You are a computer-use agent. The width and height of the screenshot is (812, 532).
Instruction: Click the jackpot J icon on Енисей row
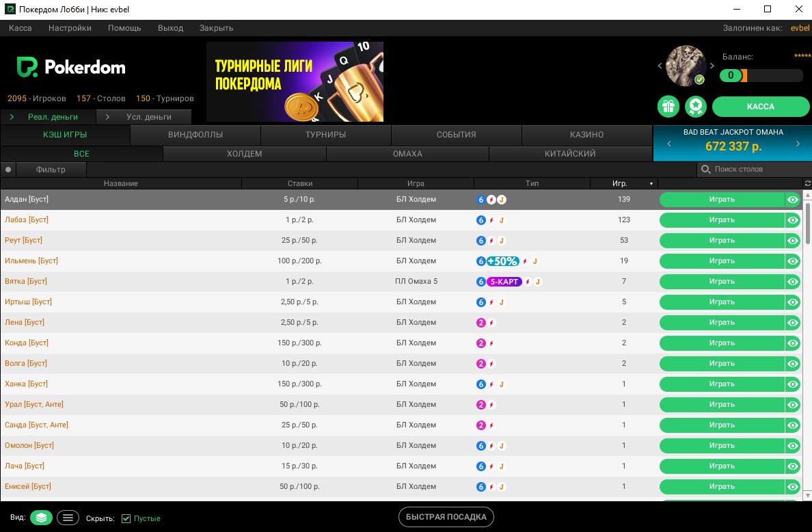501,487
